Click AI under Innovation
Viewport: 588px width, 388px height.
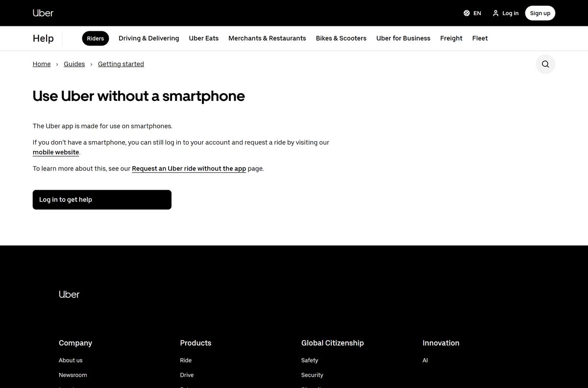[425, 360]
